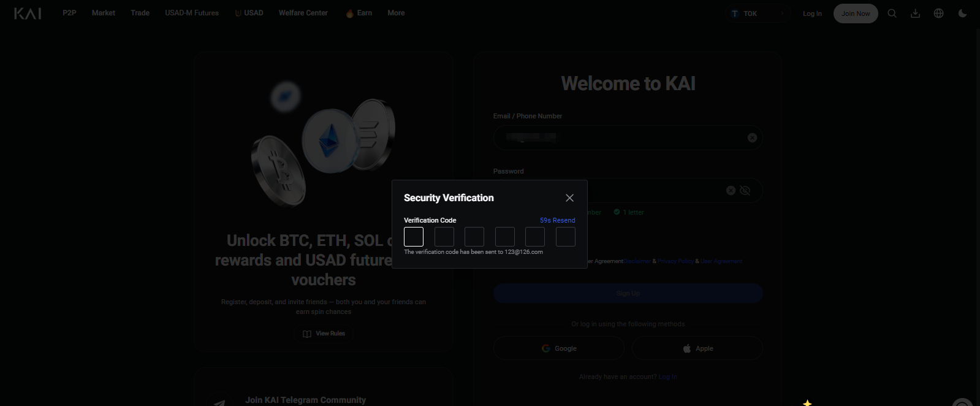The height and width of the screenshot is (406, 980).
Task: Expand the TOK selector dropdown
Action: (758, 13)
